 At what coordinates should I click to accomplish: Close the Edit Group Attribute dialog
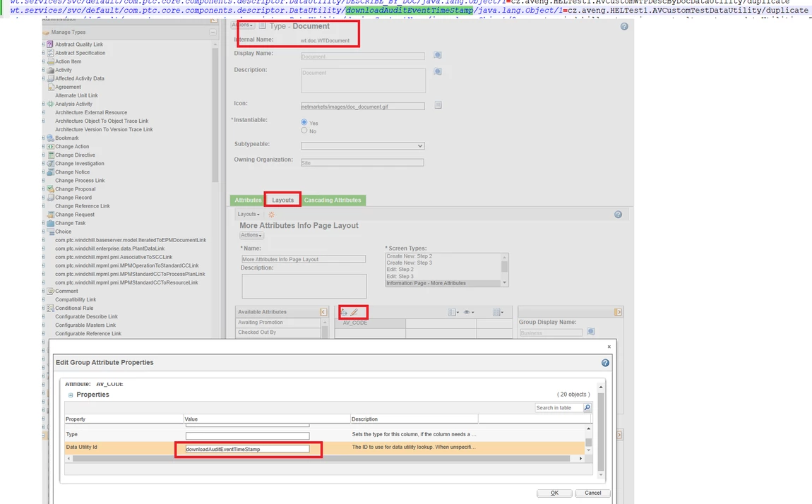[609, 347]
